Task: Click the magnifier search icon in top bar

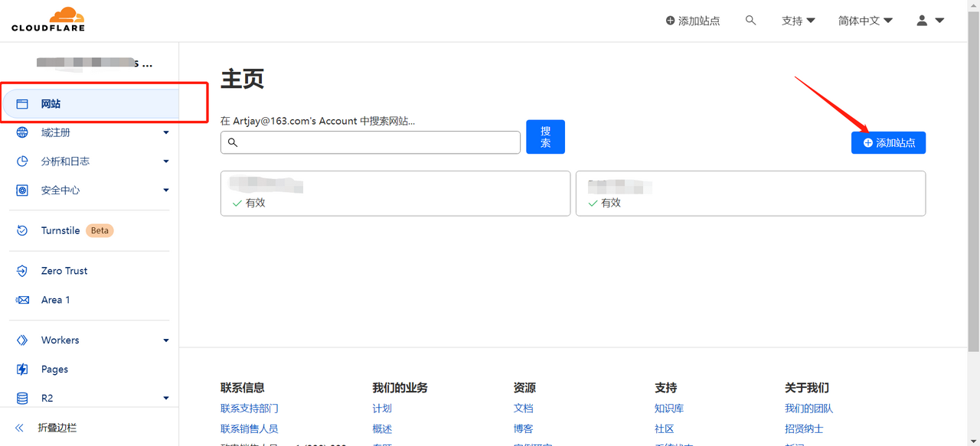Action: (x=750, y=21)
